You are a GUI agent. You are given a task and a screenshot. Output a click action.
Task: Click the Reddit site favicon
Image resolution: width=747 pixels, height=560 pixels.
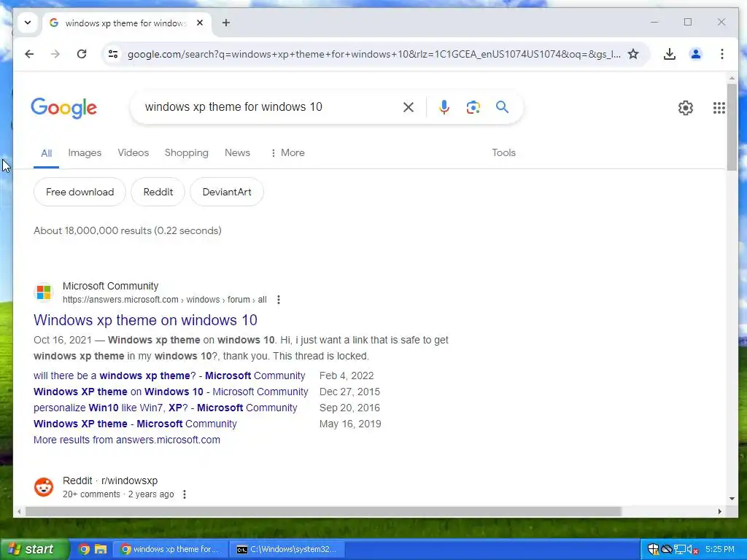(44, 487)
